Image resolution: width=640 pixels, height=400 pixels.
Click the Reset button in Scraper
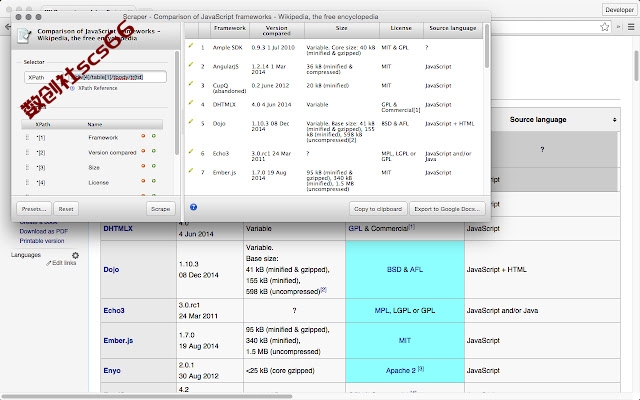(66, 209)
